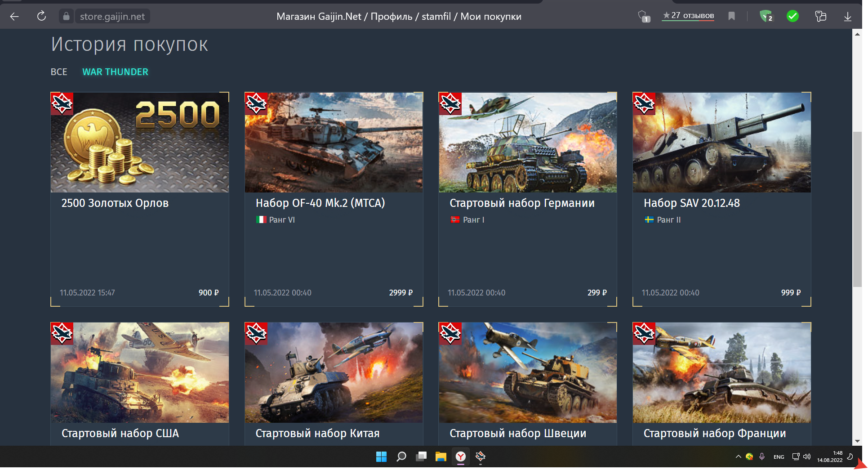
Task: Click the War Thunder badge on 2500 Орлов card
Action: tap(62, 104)
